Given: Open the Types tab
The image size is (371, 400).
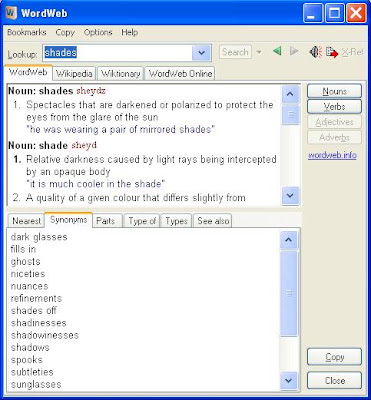Looking at the screenshot, I should (176, 221).
